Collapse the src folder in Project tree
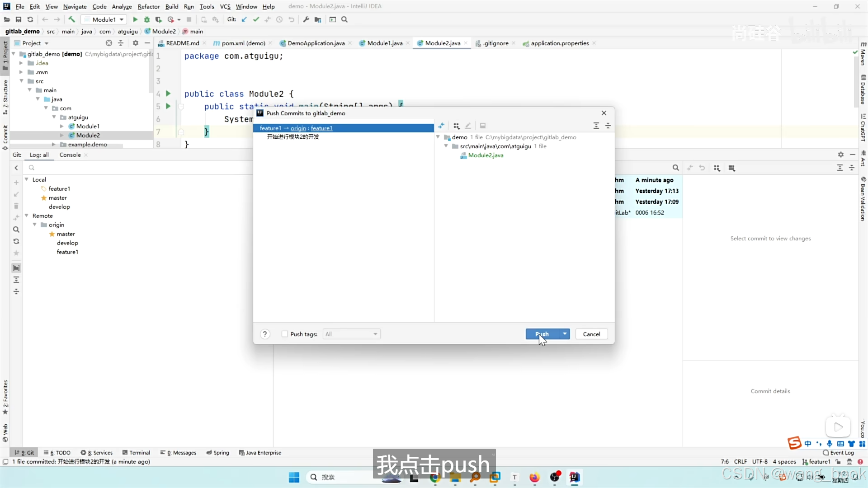The image size is (868, 488). click(x=21, y=81)
